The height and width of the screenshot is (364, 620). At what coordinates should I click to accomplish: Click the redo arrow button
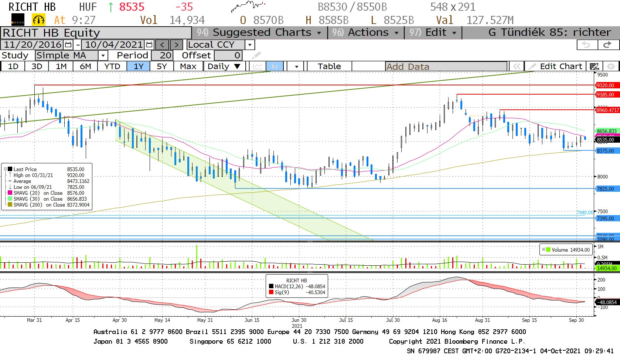click(607, 45)
